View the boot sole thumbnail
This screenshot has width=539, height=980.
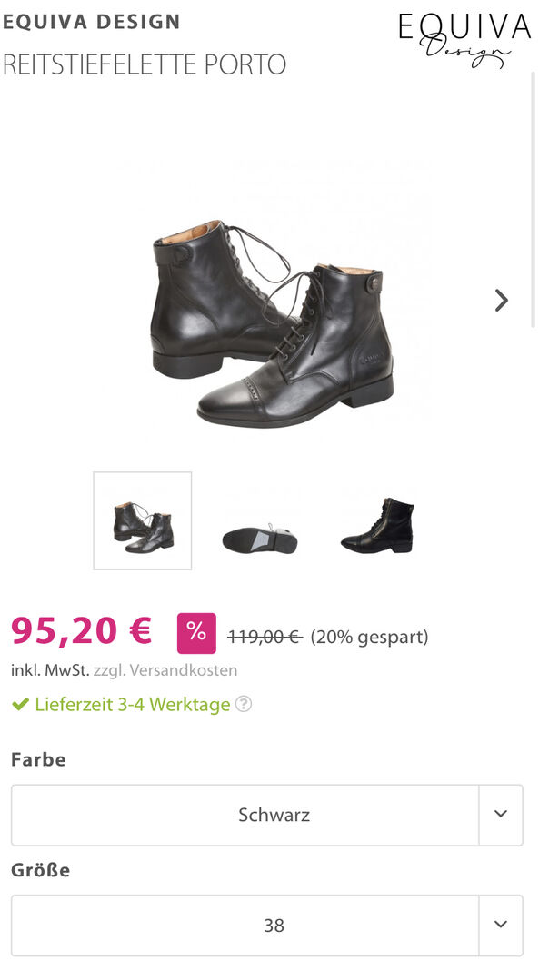[259, 538]
